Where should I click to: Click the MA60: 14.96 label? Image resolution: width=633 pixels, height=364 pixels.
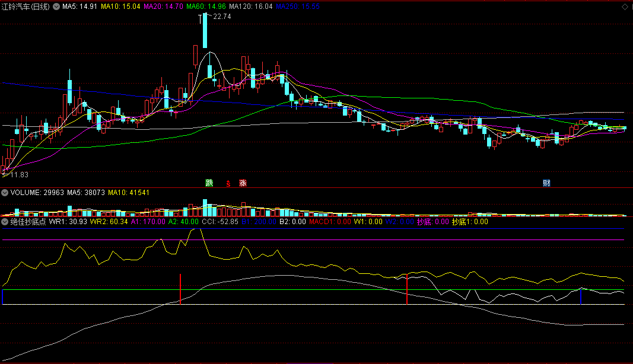[x=206, y=7]
